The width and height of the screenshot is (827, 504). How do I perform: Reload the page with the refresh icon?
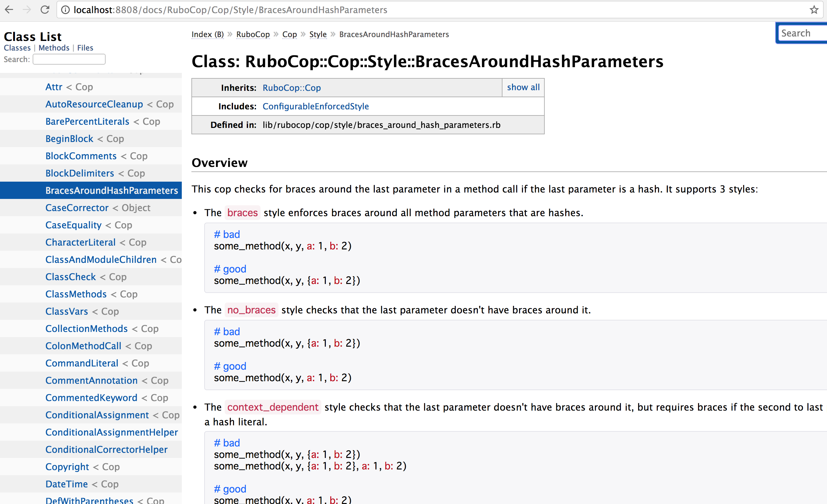[45, 10]
